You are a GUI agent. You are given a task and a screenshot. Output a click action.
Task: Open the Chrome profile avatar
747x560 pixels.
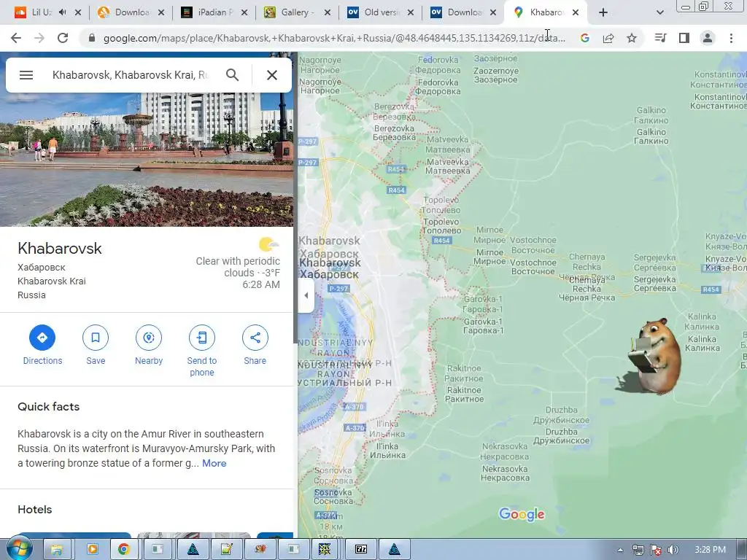(x=708, y=38)
